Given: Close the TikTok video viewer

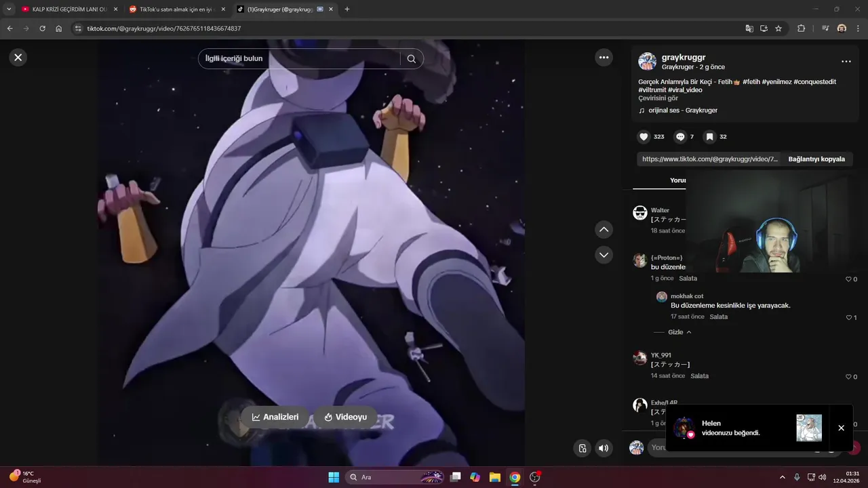Looking at the screenshot, I should tap(18, 58).
